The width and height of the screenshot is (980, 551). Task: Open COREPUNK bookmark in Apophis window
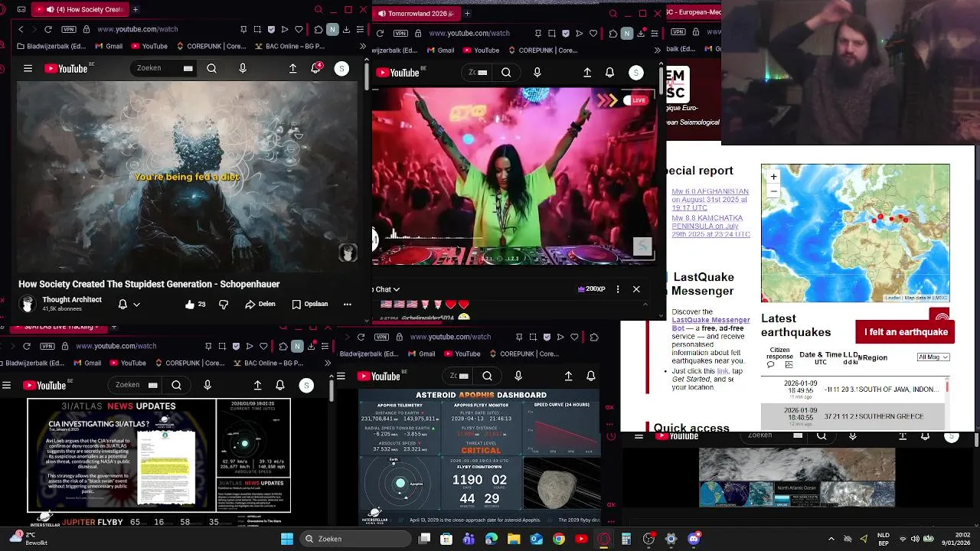[523, 354]
